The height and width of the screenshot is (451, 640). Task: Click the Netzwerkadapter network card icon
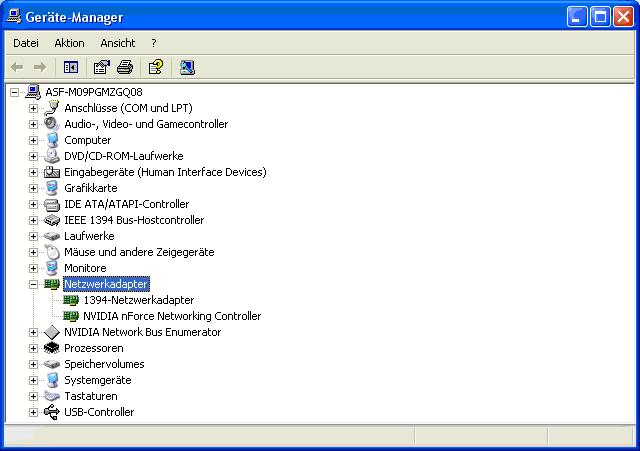pos(52,284)
